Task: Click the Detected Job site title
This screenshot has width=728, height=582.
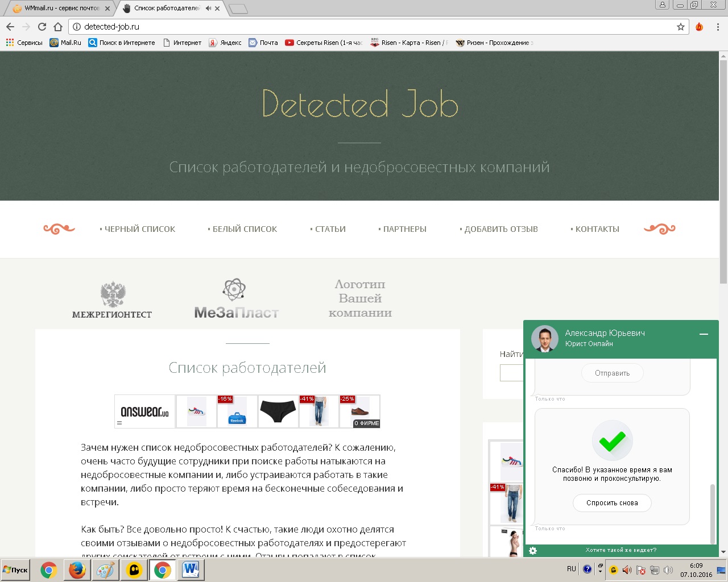Action: [x=360, y=104]
